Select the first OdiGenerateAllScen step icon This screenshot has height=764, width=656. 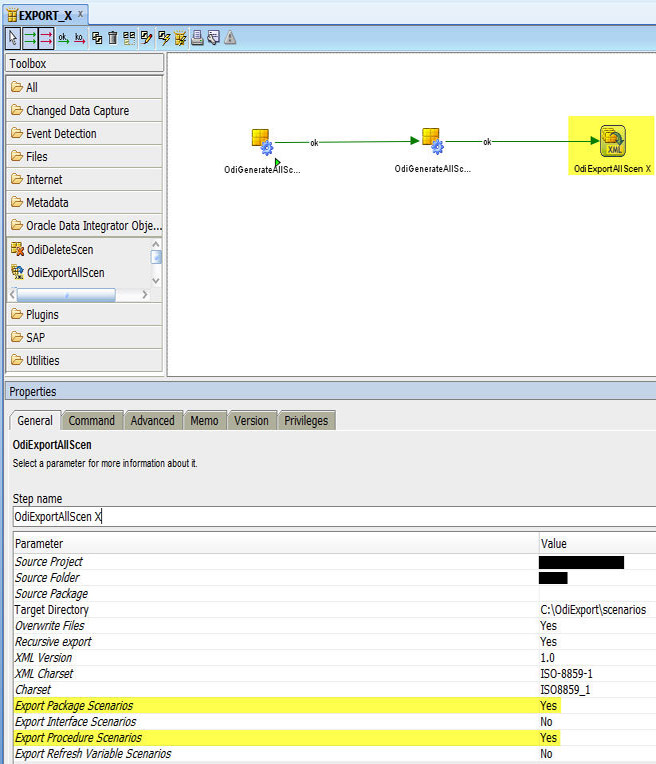[262, 143]
